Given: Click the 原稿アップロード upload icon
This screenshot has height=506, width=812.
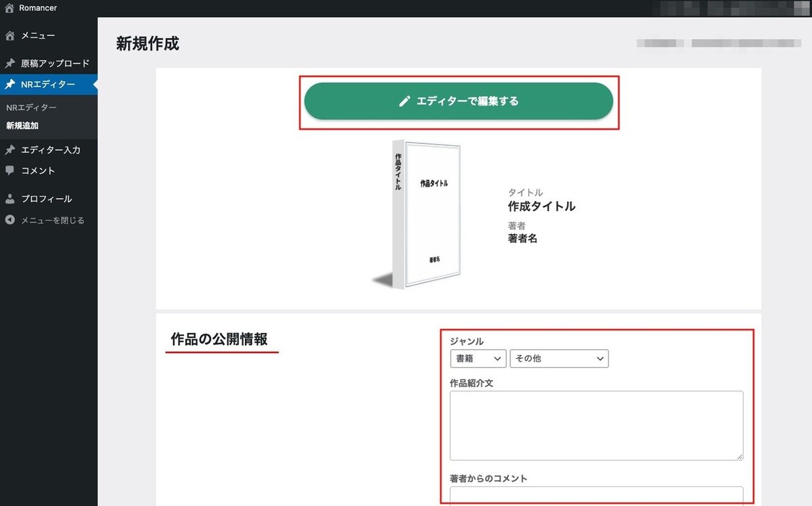Looking at the screenshot, I should click(9, 63).
